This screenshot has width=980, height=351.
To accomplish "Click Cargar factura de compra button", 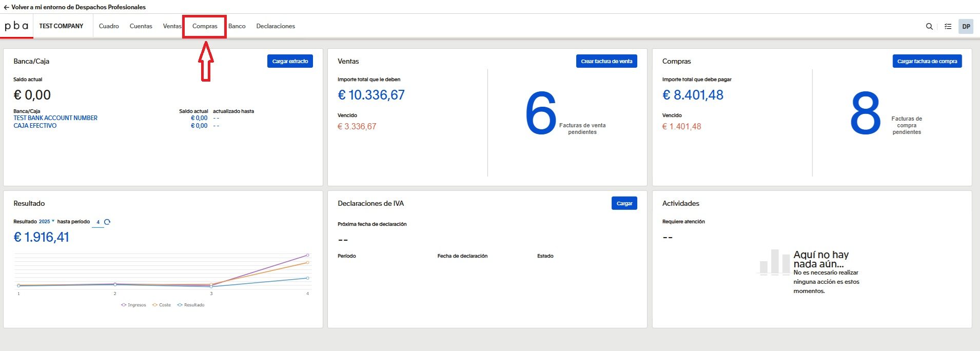I will [927, 61].
